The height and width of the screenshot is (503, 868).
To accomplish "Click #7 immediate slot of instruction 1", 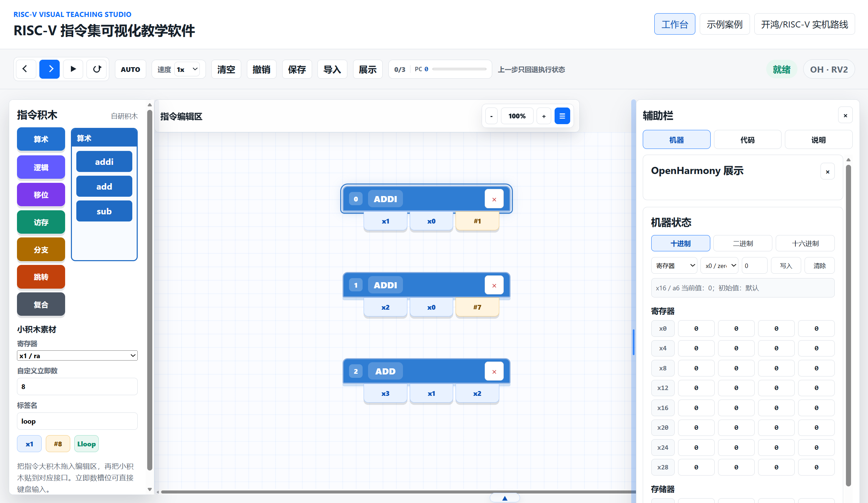I will (477, 307).
